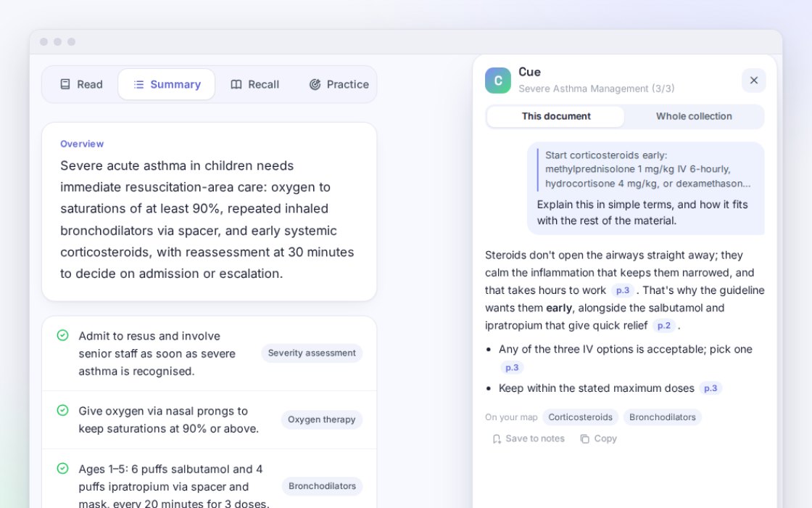Click the check icon beside "Ages 1–5"
The height and width of the screenshot is (508, 812).
coord(62,469)
